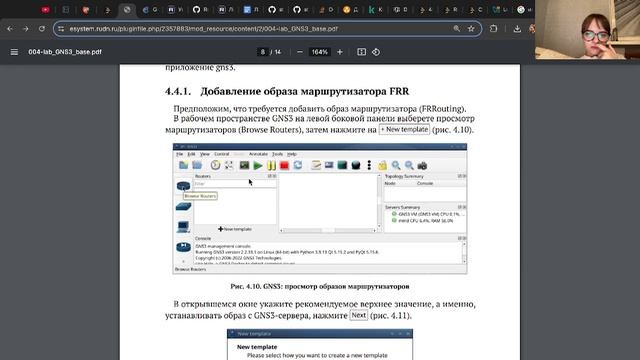Click the New template dialog title bar
The width and height of the screenshot is (640, 360).
click(320, 334)
